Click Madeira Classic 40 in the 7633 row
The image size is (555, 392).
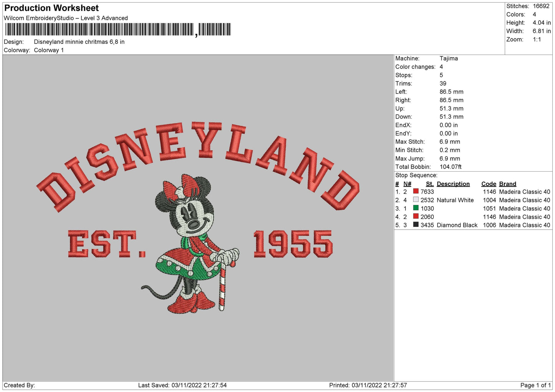tap(525, 192)
